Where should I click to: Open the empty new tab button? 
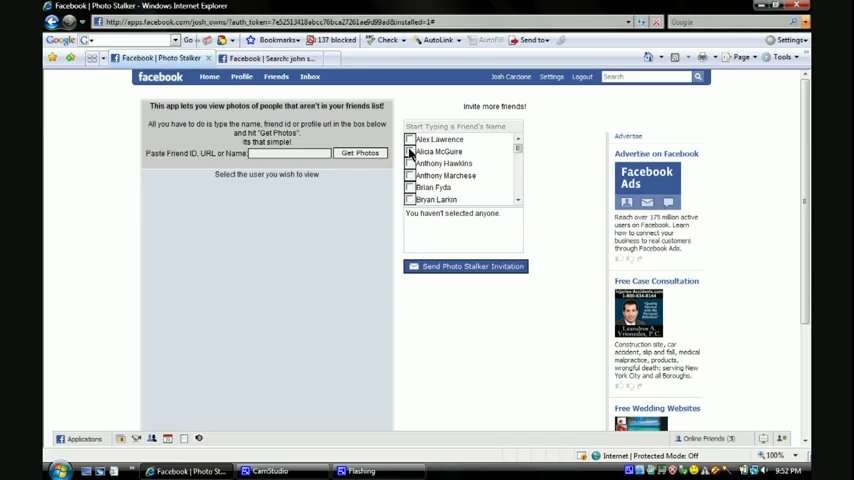pyautogui.click(x=332, y=58)
